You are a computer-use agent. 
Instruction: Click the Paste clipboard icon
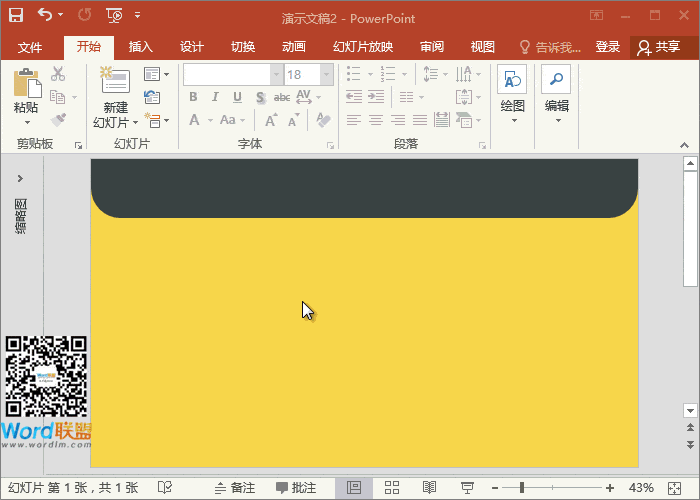tap(26, 85)
